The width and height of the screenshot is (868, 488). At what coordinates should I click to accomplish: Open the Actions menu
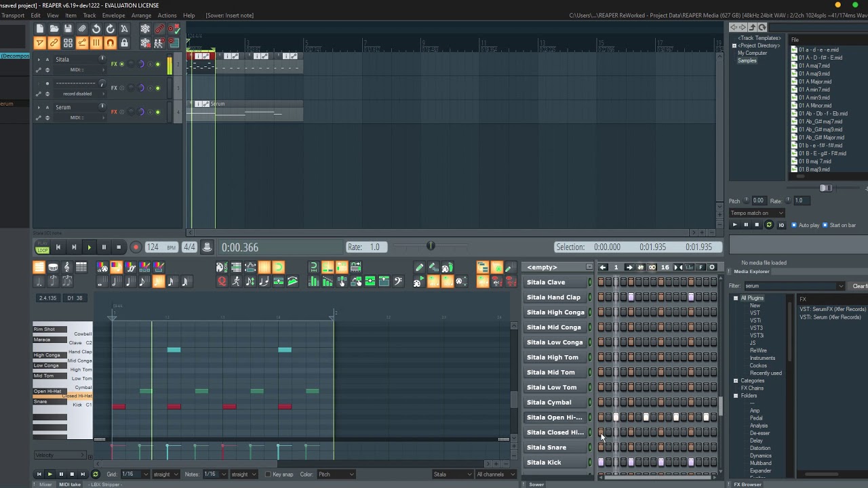point(167,15)
